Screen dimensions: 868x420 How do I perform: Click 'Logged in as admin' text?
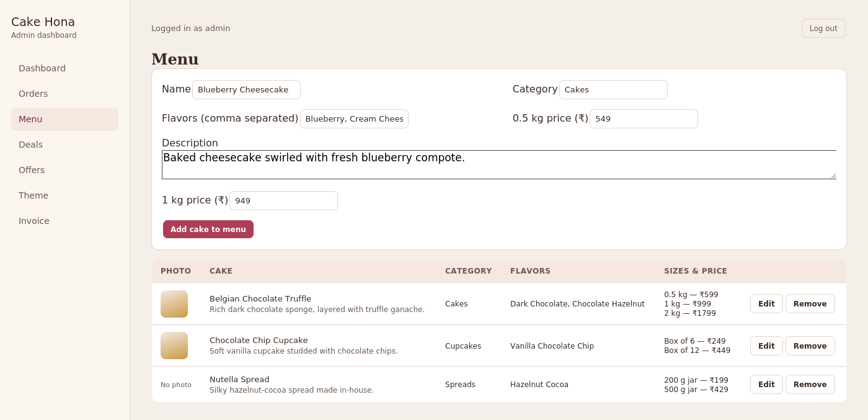(x=190, y=28)
